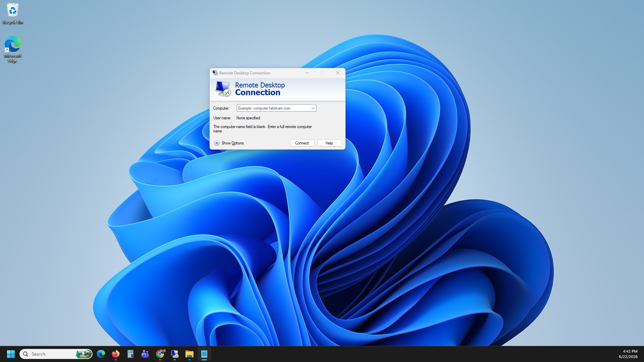Viewport: 644px width, 362px height.
Task: Click the Remote Desktop monitor logo in banner
Action: click(x=223, y=89)
